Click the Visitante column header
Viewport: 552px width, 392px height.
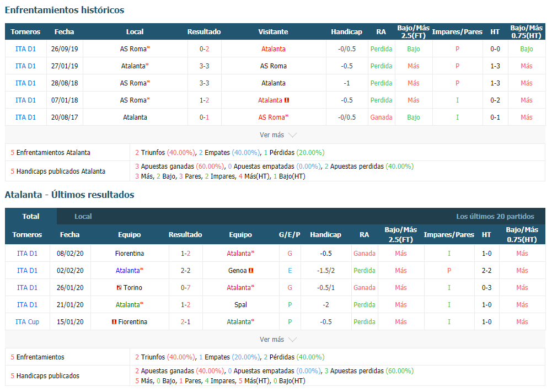pos(273,31)
